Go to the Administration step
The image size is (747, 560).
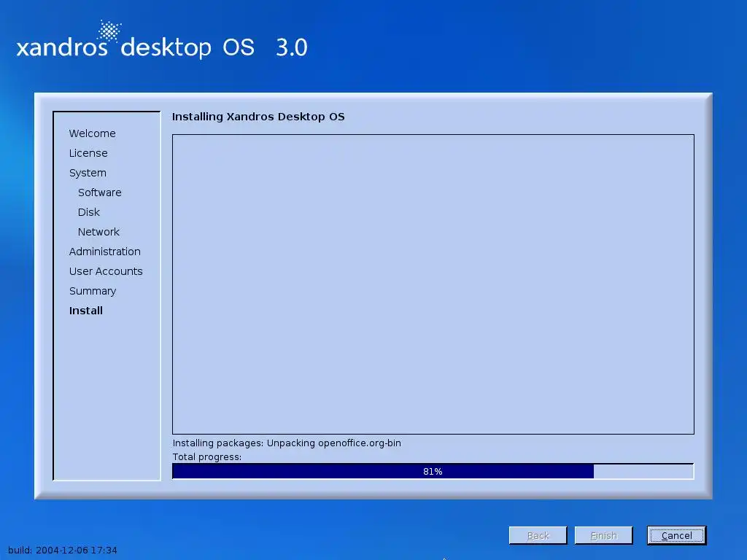105,252
